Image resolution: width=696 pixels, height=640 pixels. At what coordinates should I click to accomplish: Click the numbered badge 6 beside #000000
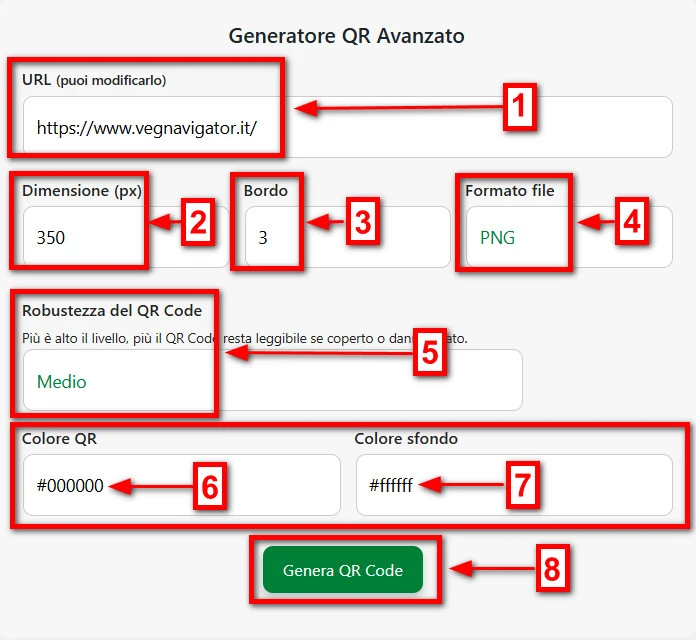coord(209,486)
